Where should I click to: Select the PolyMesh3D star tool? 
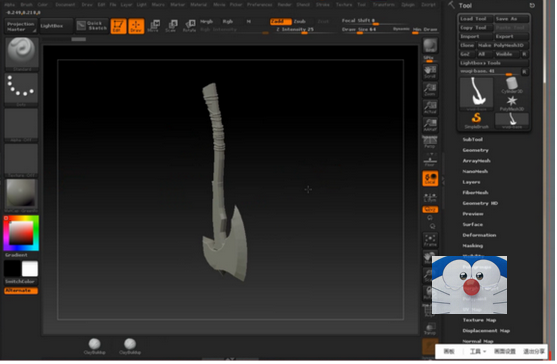pos(512,103)
